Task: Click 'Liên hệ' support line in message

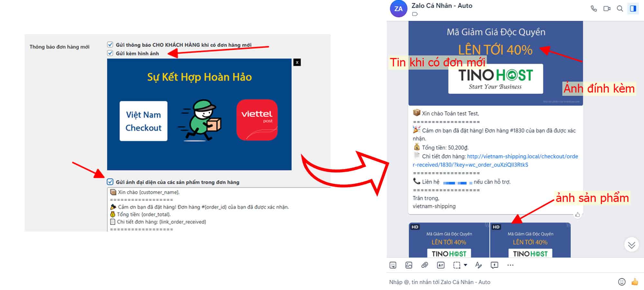Action: pyautogui.click(x=462, y=182)
